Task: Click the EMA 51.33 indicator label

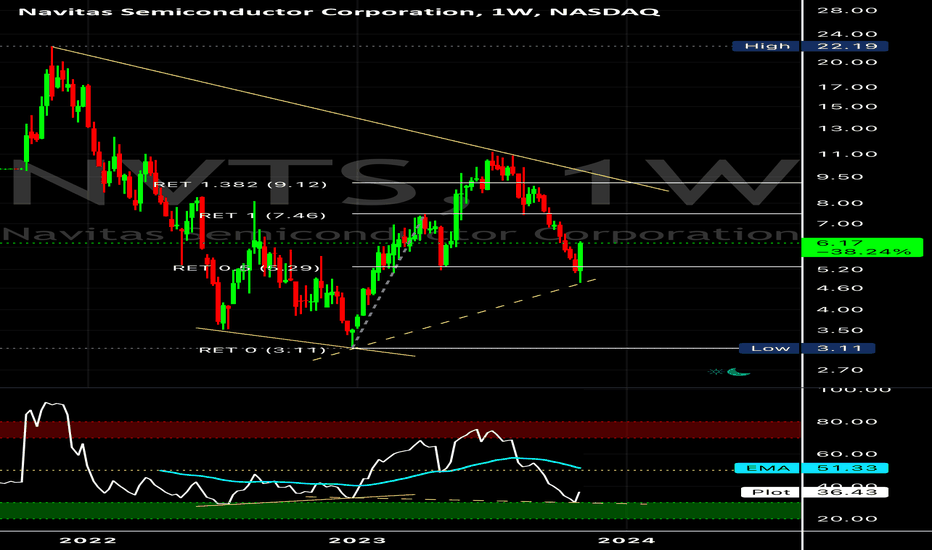Action: (811, 468)
